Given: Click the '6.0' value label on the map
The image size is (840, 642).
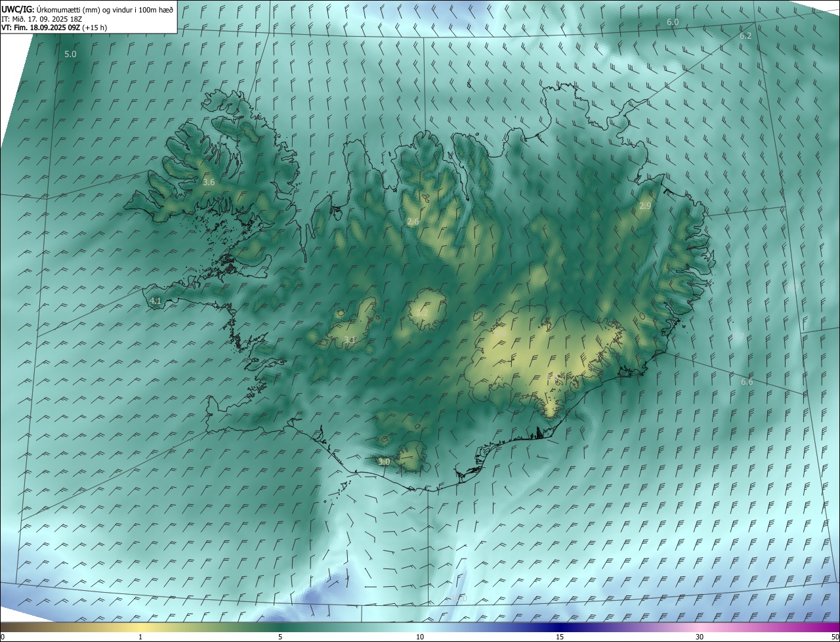Looking at the screenshot, I should click(673, 22).
